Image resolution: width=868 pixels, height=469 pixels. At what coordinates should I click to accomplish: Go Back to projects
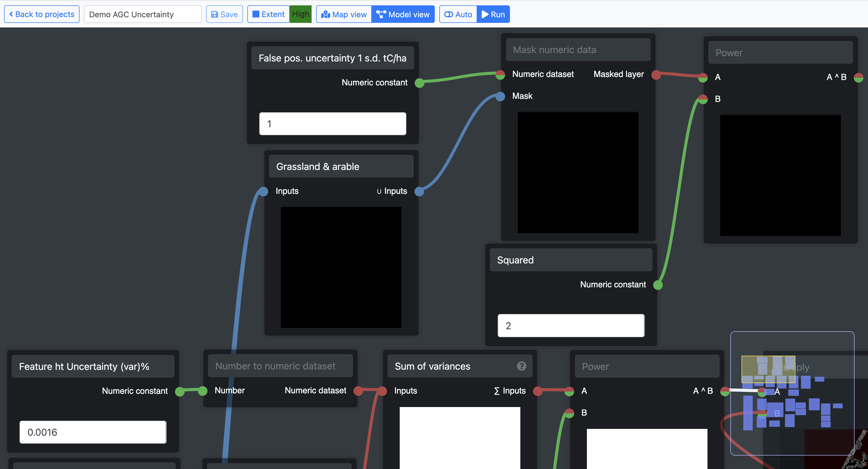coord(42,14)
